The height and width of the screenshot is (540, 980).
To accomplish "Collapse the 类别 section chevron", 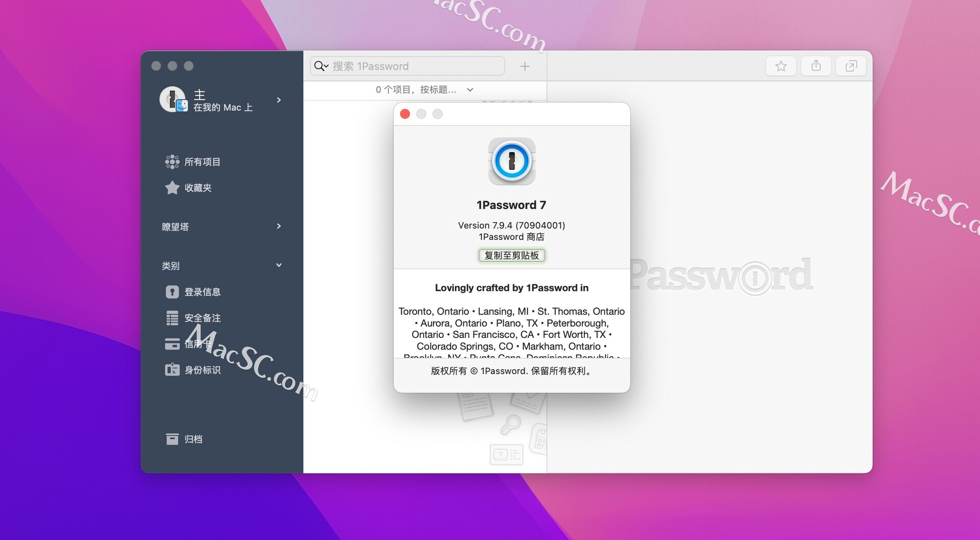I will click(x=279, y=265).
